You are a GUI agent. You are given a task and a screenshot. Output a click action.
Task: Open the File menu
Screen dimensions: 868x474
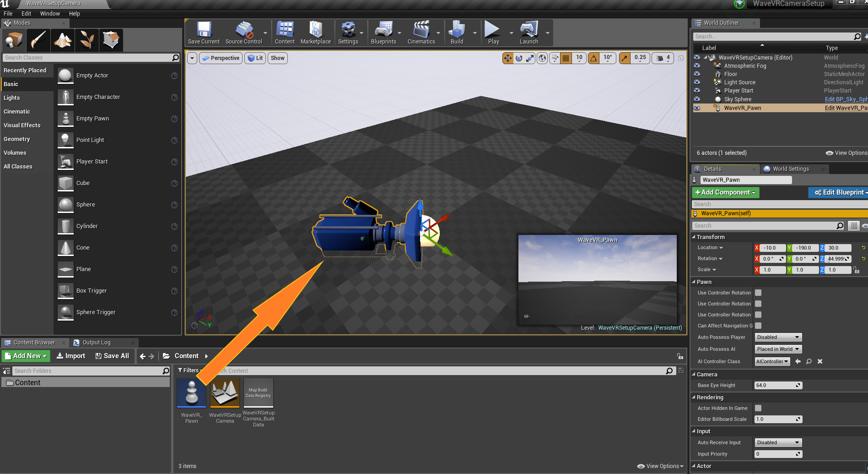click(8, 13)
